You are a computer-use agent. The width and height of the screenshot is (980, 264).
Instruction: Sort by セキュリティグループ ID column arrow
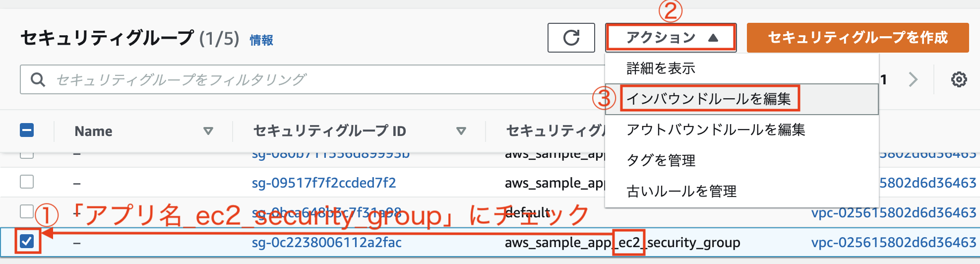[x=461, y=131]
